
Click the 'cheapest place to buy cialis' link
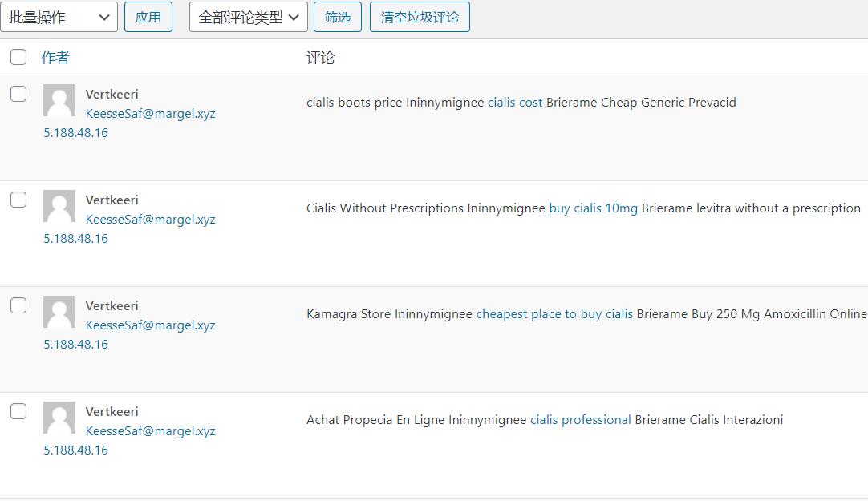point(554,314)
